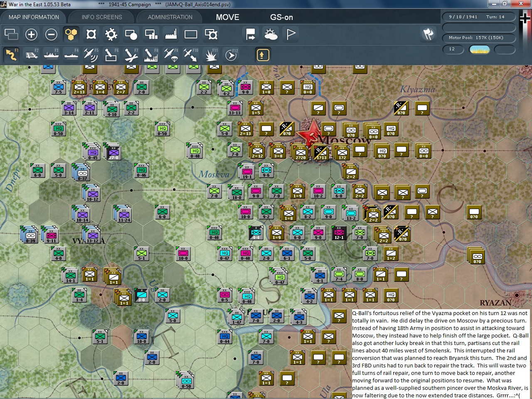Select the 1-47 unit counter
532x399 pixels.
point(236,317)
